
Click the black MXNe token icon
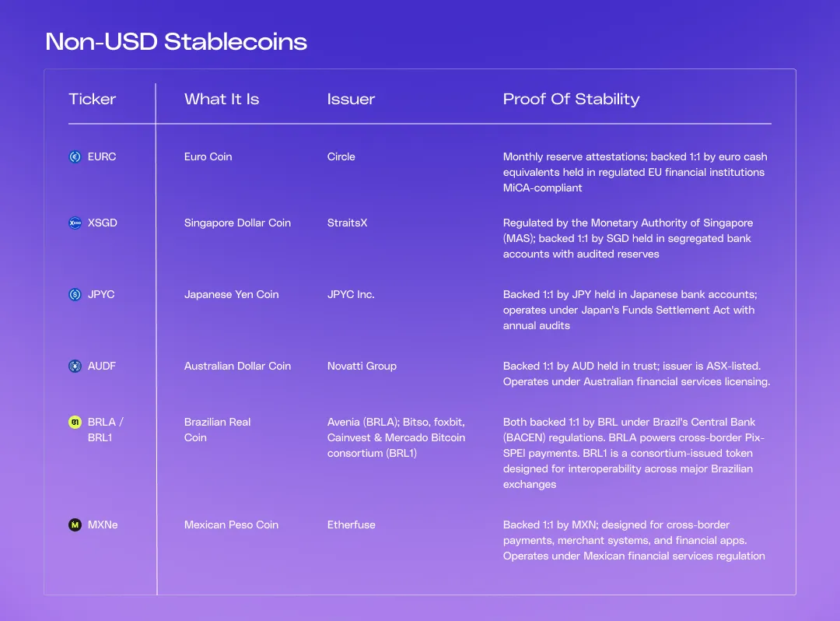[75, 525]
